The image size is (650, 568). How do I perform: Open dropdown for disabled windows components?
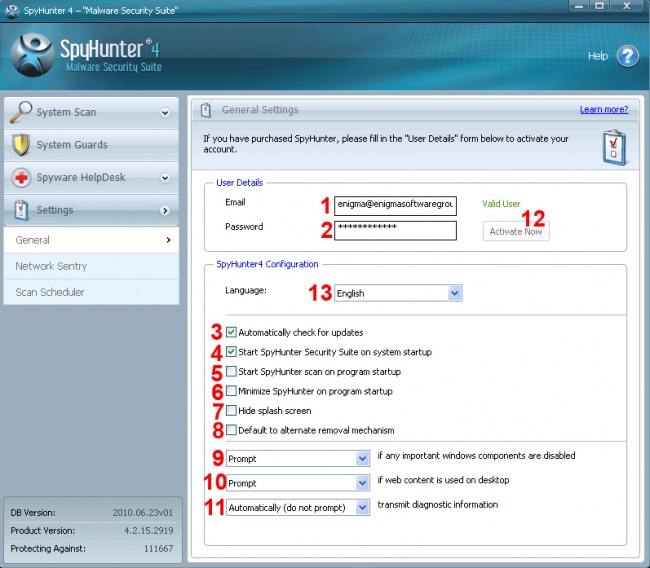click(297, 458)
